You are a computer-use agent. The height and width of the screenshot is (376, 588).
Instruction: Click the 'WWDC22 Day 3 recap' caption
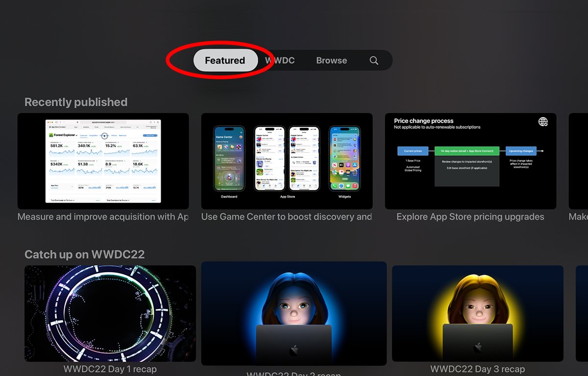pos(477,369)
